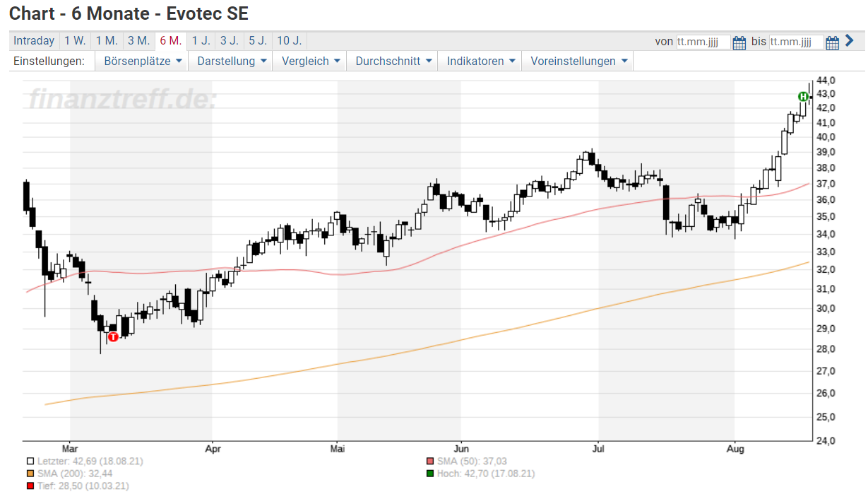This screenshot has height=499, width=868.
Task: Switch to the 5 J. time range
Action: click(258, 41)
